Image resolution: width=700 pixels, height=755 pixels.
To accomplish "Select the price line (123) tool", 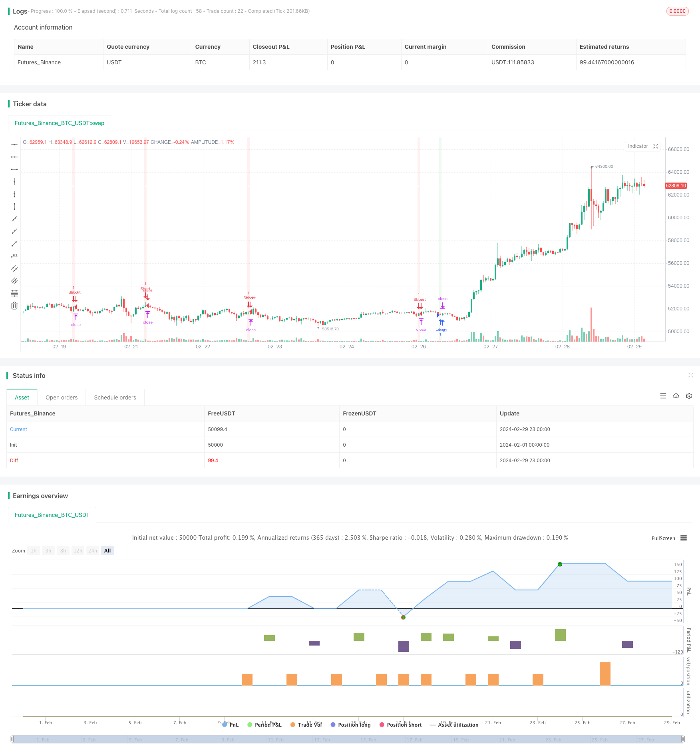I will coord(14,256).
